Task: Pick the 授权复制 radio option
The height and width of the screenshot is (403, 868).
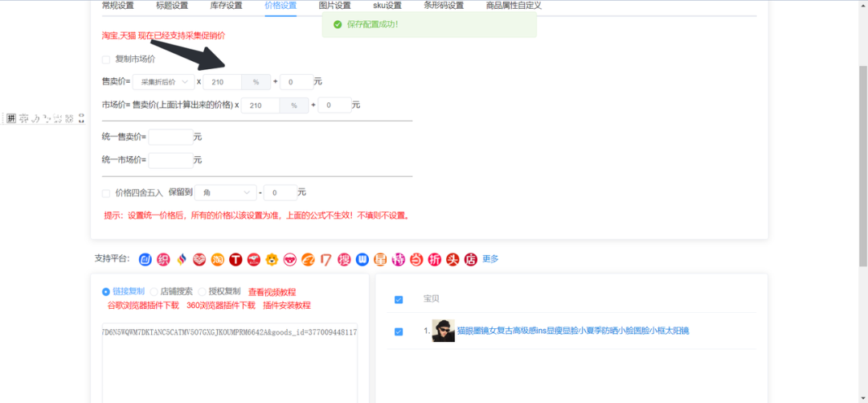Action: click(x=202, y=291)
